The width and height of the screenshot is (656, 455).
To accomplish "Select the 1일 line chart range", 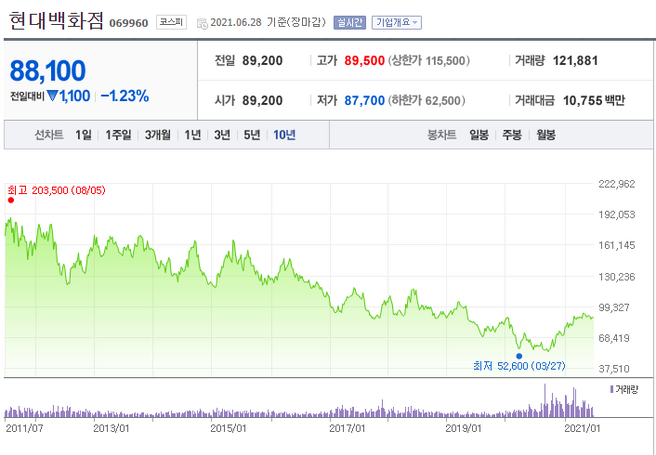I will 83,135.
